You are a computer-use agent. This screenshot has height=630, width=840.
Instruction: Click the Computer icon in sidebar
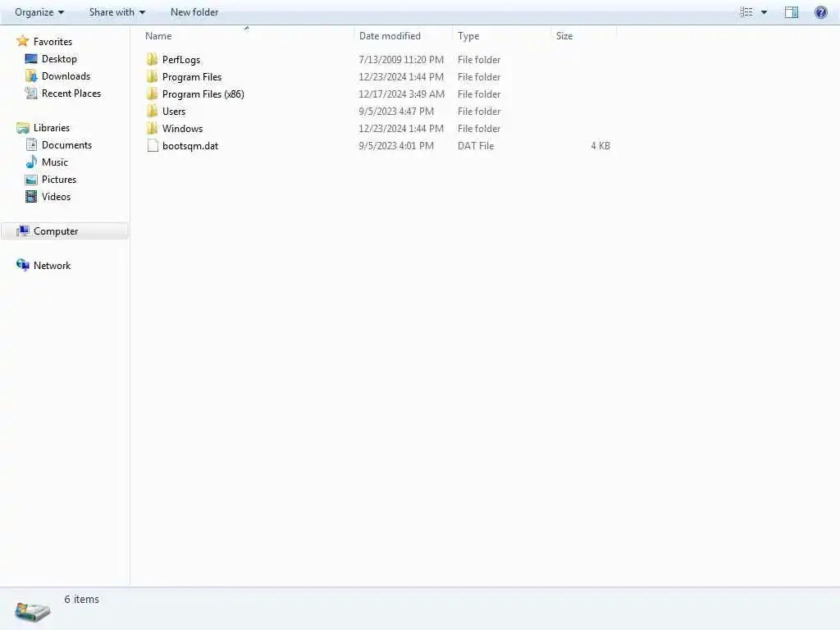[x=22, y=231]
